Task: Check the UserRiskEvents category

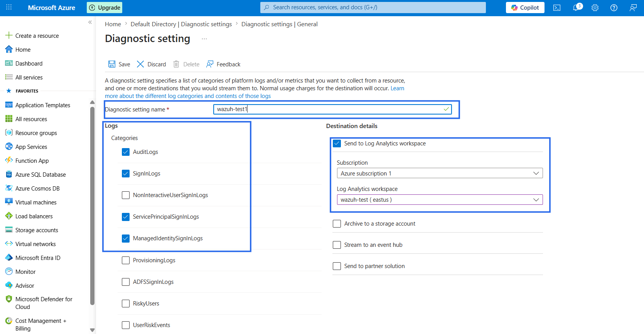Action: (x=126, y=325)
